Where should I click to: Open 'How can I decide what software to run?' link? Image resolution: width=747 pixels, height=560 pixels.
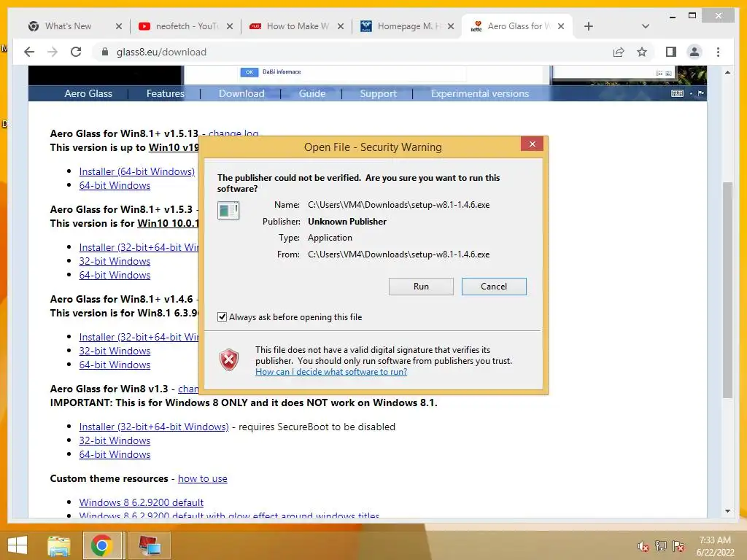[331, 371]
